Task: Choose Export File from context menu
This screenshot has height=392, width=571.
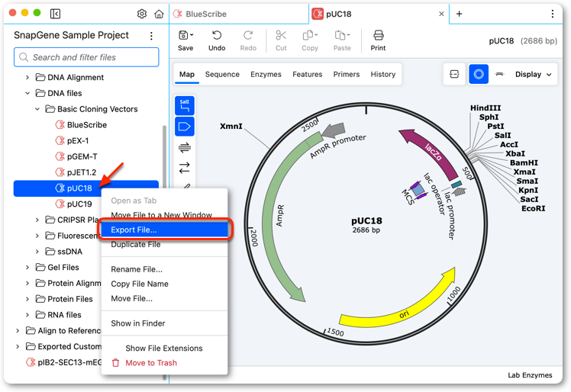Action: point(164,230)
